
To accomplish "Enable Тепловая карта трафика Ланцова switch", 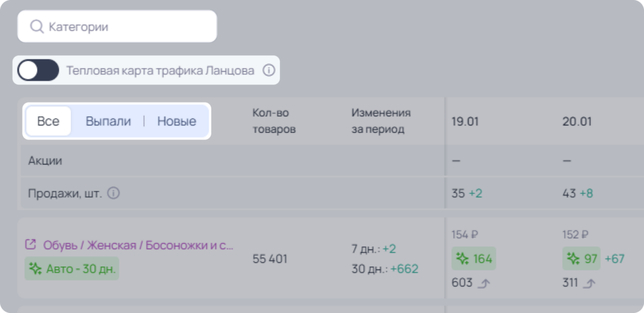I will [38, 71].
